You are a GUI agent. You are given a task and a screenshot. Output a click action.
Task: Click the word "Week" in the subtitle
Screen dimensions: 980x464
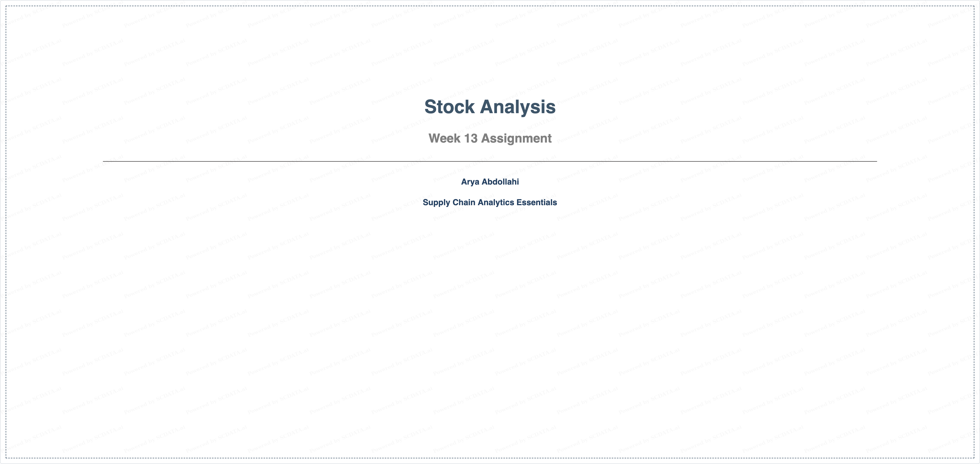[444, 138]
